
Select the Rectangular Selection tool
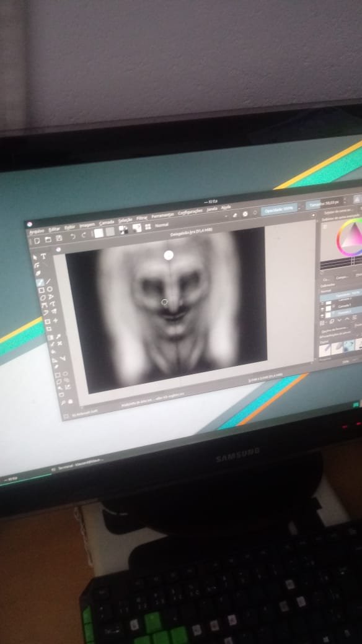click(58, 375)
